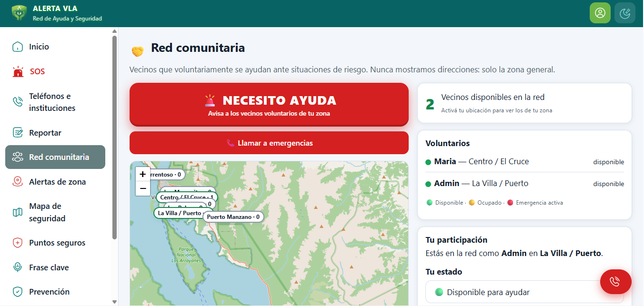
Task: Click the Voluntarios heading
Action: point(447,143)
